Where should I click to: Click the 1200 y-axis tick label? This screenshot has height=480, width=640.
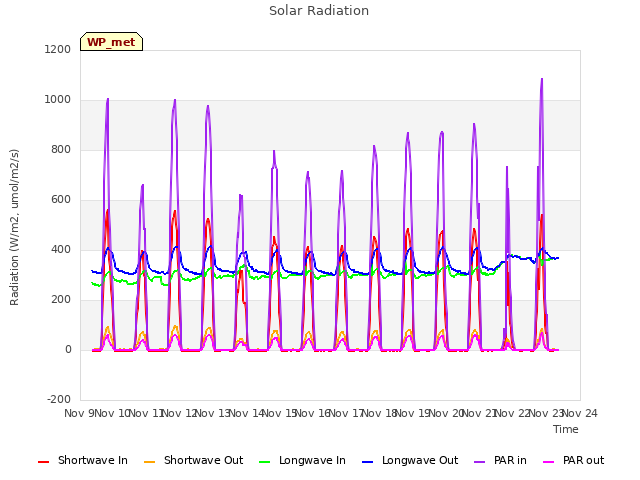tap(58, 49)
